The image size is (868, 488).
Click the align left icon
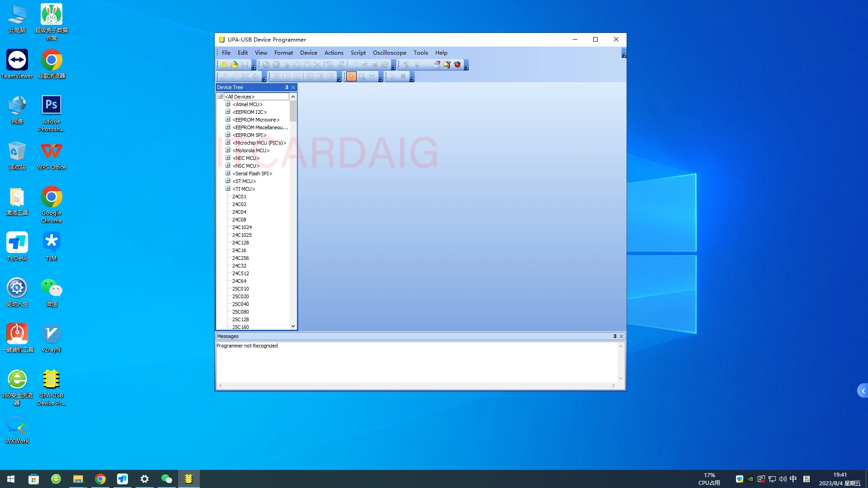coord(310,76)
